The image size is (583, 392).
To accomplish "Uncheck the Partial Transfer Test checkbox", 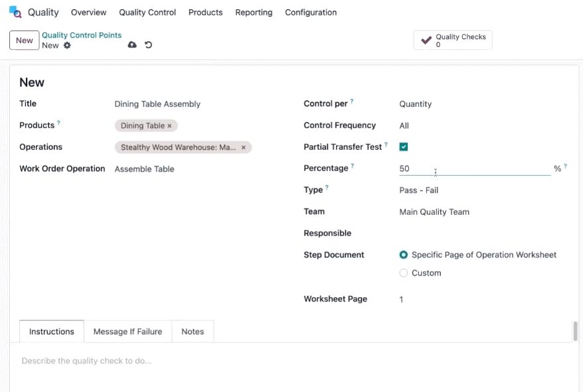I will pyautogui.click(x=404, y=147).
